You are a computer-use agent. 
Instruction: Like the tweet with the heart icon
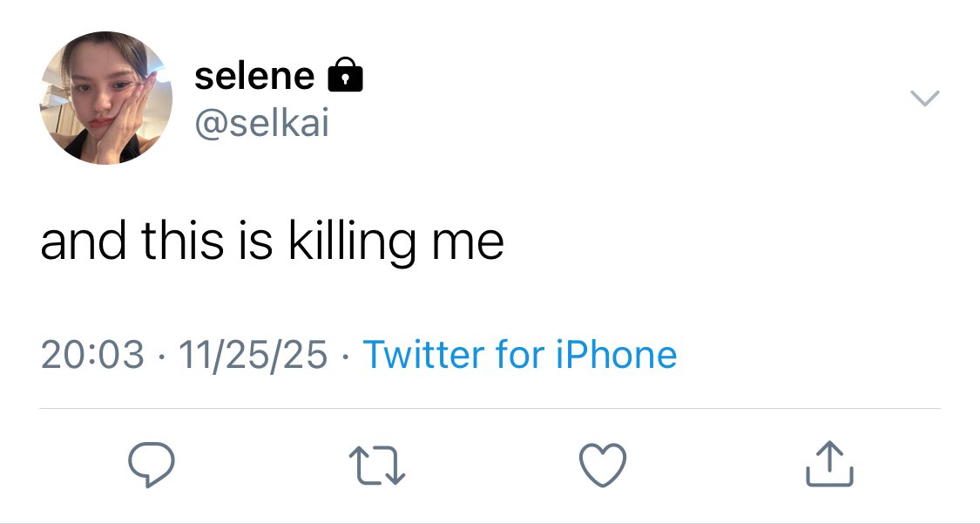pyautogui.click(x=602, y=464)
